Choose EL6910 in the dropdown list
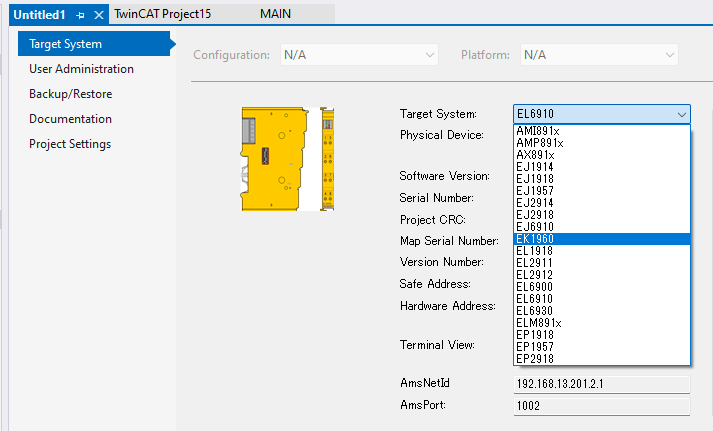The image size is (713, 431). click(602, 299)
